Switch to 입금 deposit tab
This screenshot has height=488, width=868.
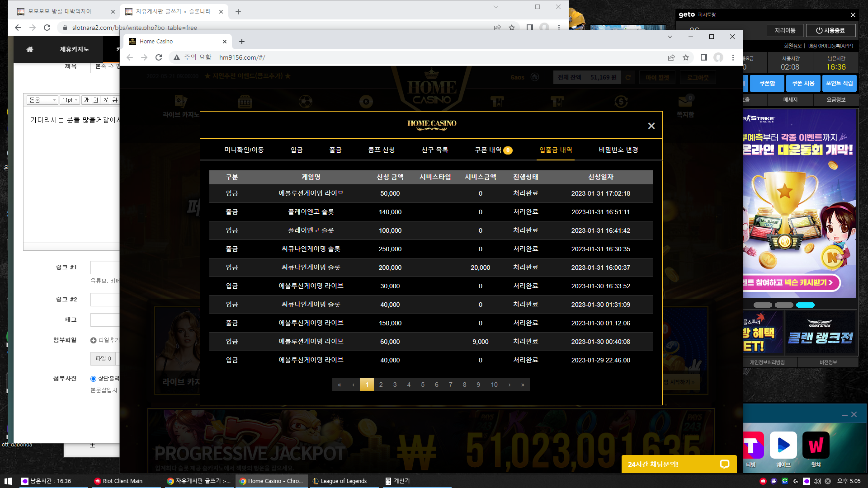point(297,150)
